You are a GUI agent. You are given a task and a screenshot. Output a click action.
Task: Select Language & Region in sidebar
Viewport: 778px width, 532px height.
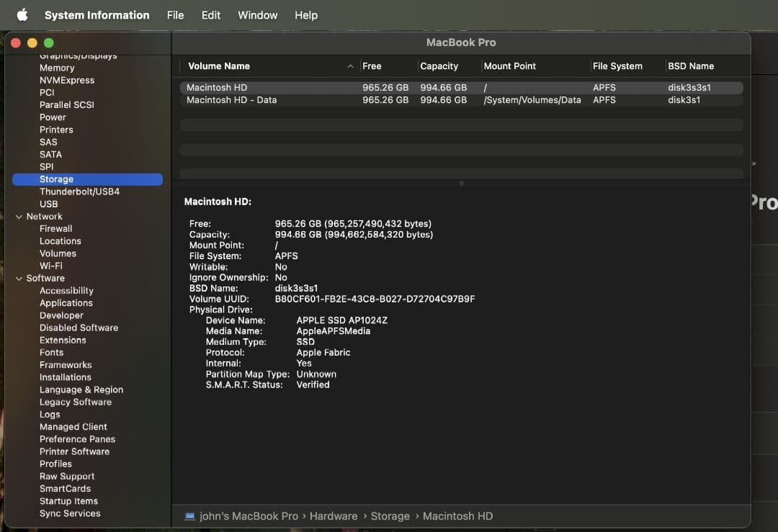[81, 389]
